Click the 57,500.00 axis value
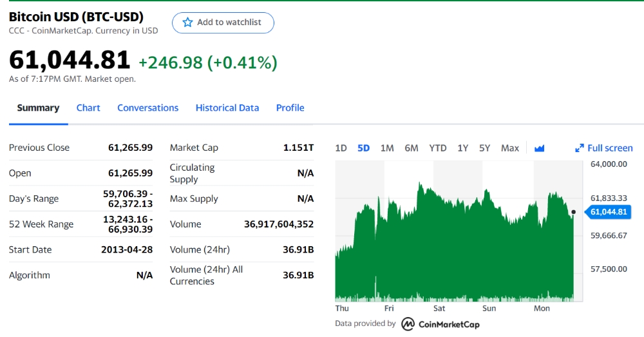The image size is (644, 337). pos(609,269)
